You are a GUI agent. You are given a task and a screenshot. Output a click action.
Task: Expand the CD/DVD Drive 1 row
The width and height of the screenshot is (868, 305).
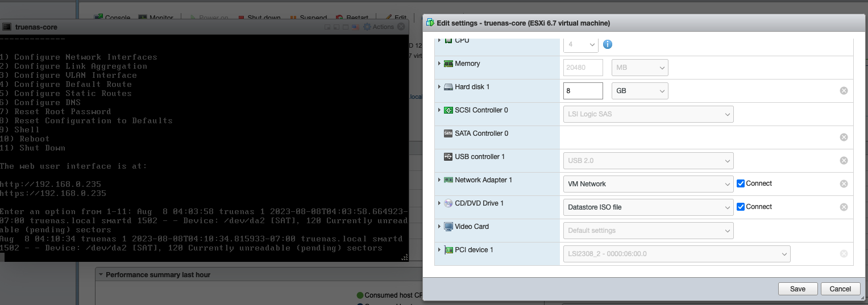click(439, 203)
